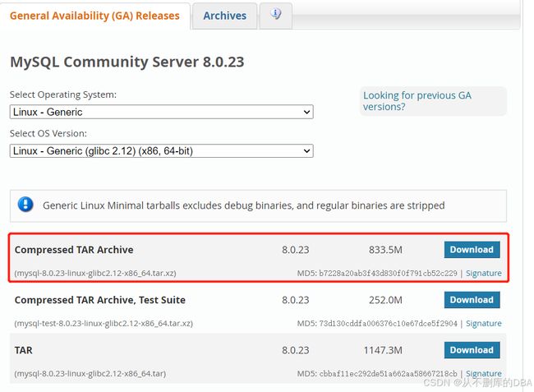
Task: Click the Compressed TAR Archive, Test Suite title
Action: (99, 300)
